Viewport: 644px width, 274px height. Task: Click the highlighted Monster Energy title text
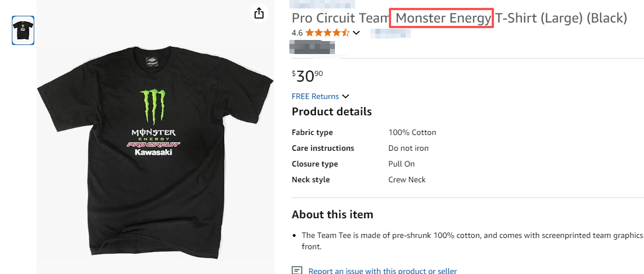point(443,18)
